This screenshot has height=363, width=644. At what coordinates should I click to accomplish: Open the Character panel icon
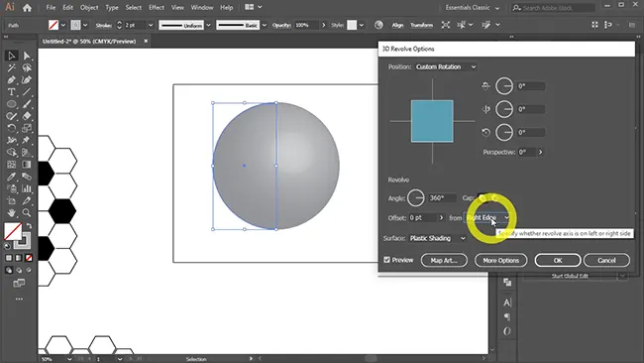click(507, 302)
